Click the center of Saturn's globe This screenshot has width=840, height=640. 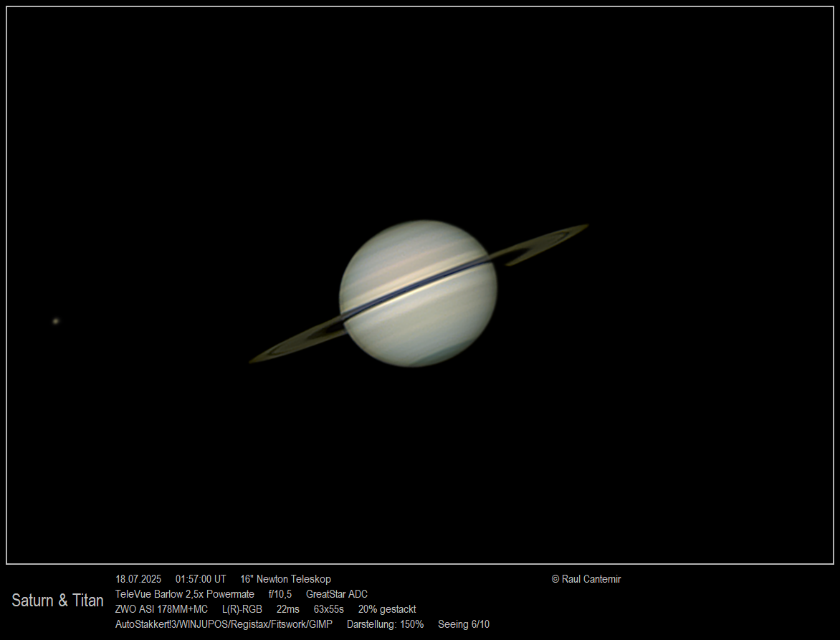coord(418,293)
